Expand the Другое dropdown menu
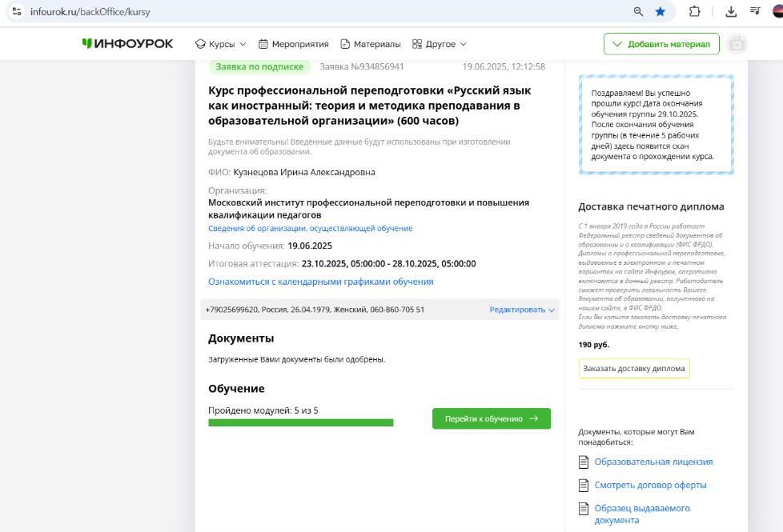 pyautogui.click(x=439, y=44)
